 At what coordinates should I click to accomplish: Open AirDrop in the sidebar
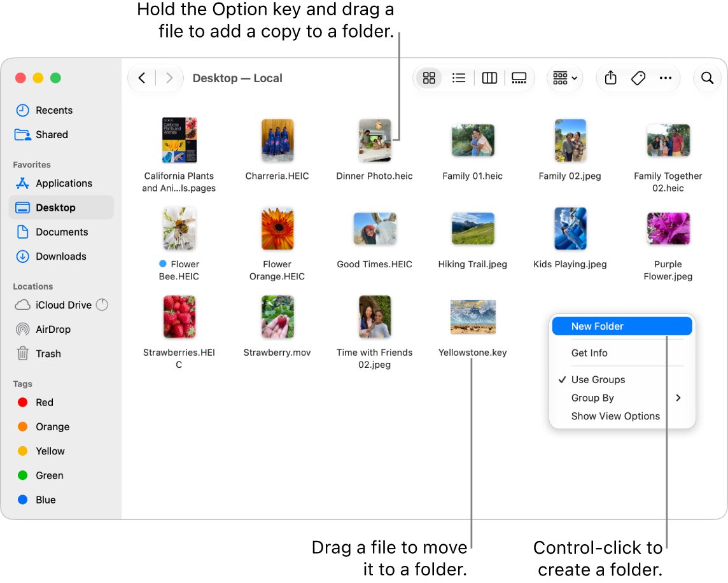61,329
